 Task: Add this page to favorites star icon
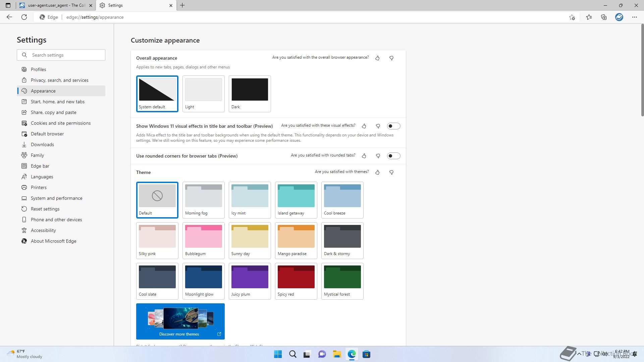(x=572, y=17)
